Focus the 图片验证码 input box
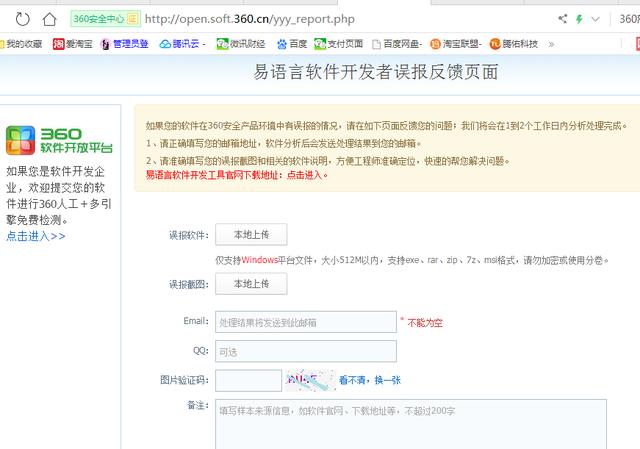The image size is (640, 449). (249, 380)
